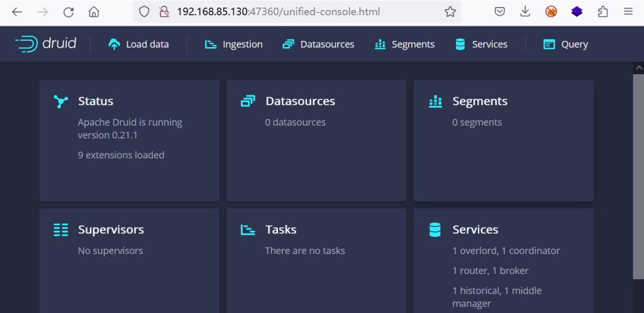Open the Load data view
Image resolution: width=644 pixels, height=313 pixels.
pyautogui.click(x=138, y=44)
